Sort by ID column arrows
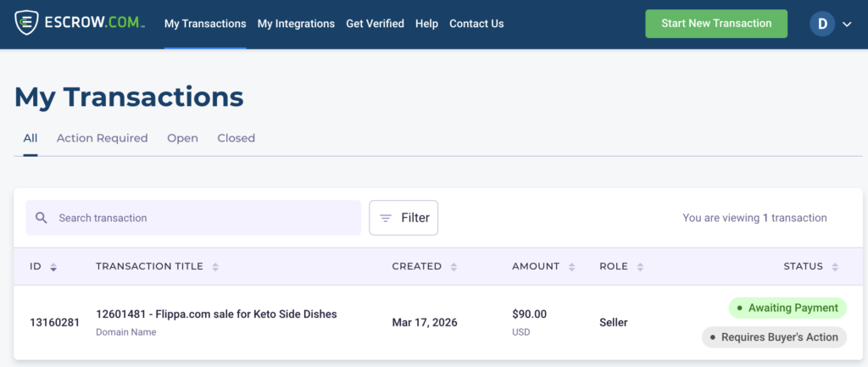The image size is (868, 367). (53, 267)
